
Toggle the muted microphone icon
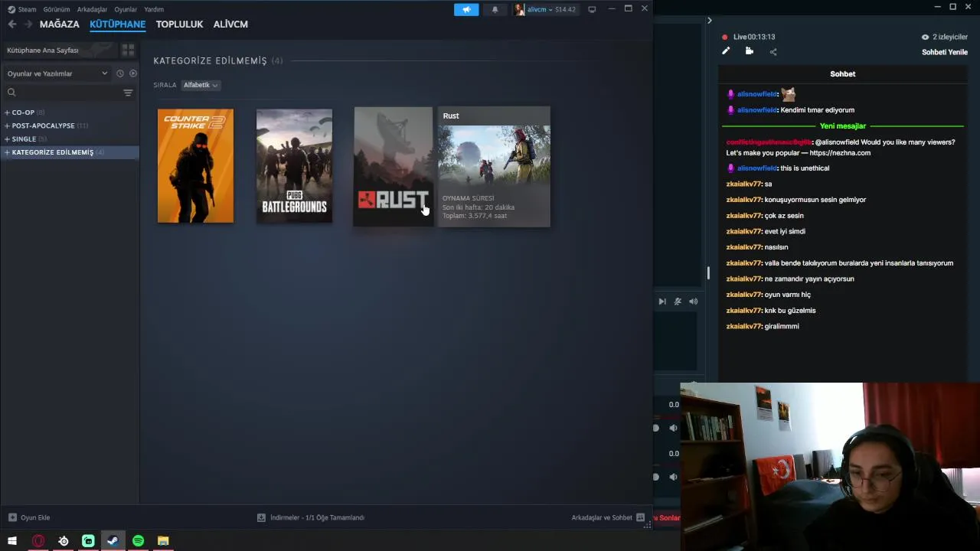[x=678, y=302]
